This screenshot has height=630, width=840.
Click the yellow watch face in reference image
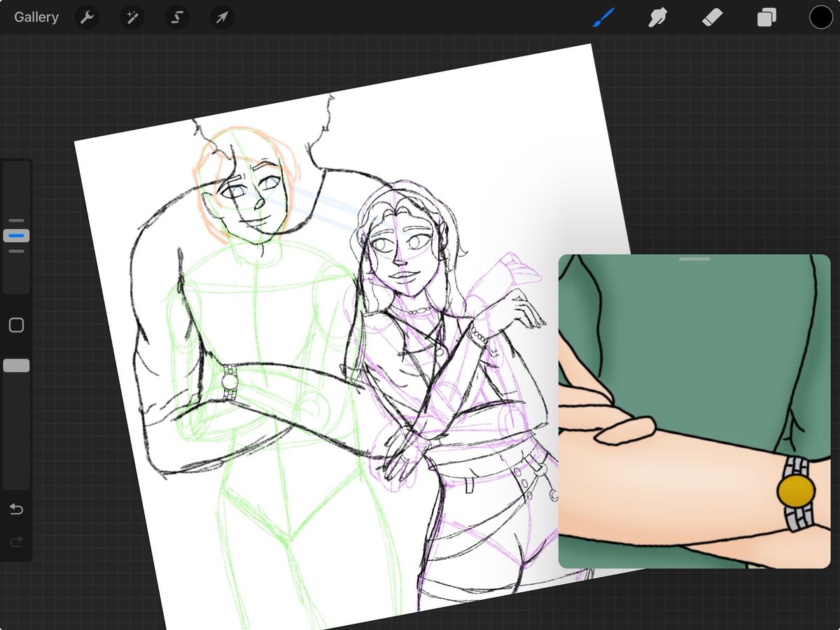click(x=796, y=490)
